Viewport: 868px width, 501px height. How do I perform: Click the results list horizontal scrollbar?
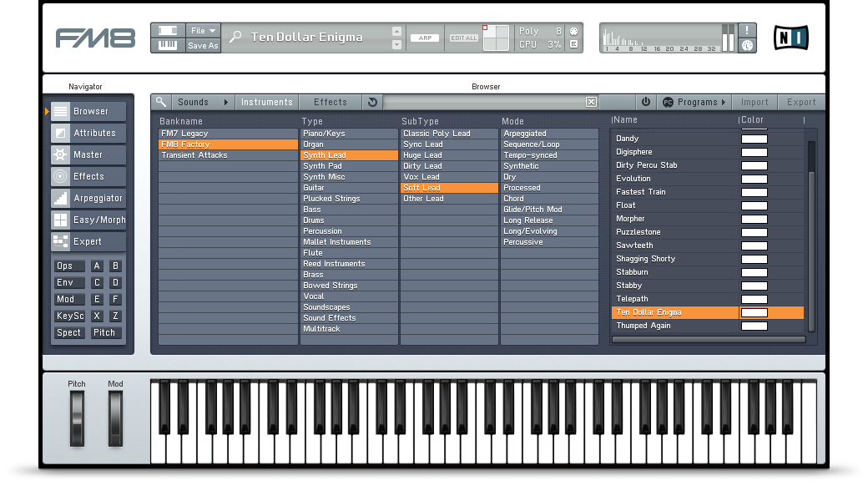tap(709, 339)
